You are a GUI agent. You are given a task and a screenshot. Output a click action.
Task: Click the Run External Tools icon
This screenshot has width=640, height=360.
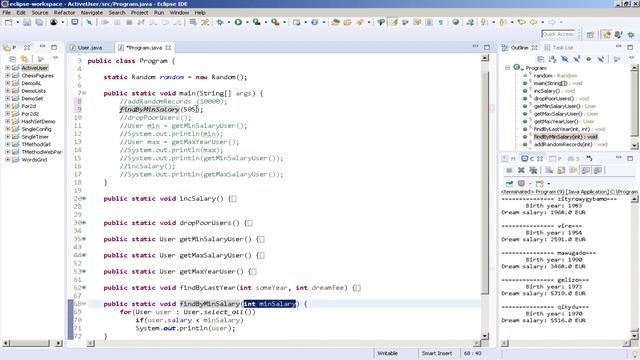point(276,22)
